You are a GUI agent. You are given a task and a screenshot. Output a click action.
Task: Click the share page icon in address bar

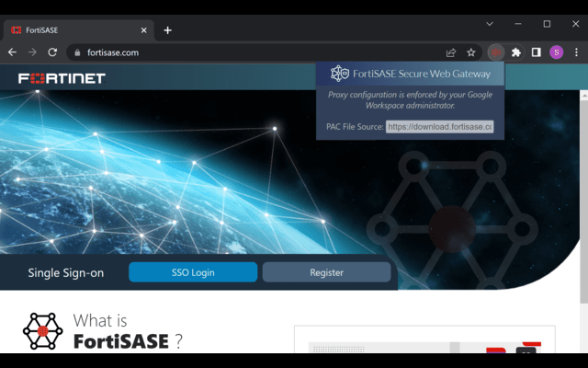[451, 52]
